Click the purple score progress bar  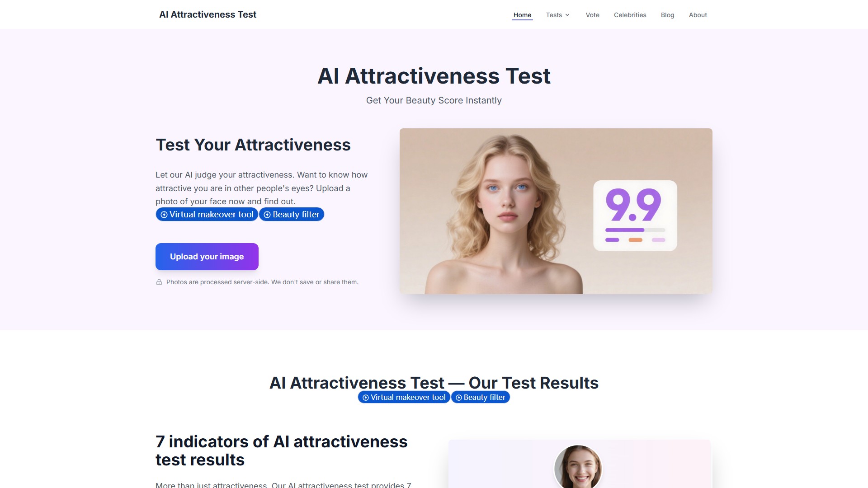[x=625, y=230]
